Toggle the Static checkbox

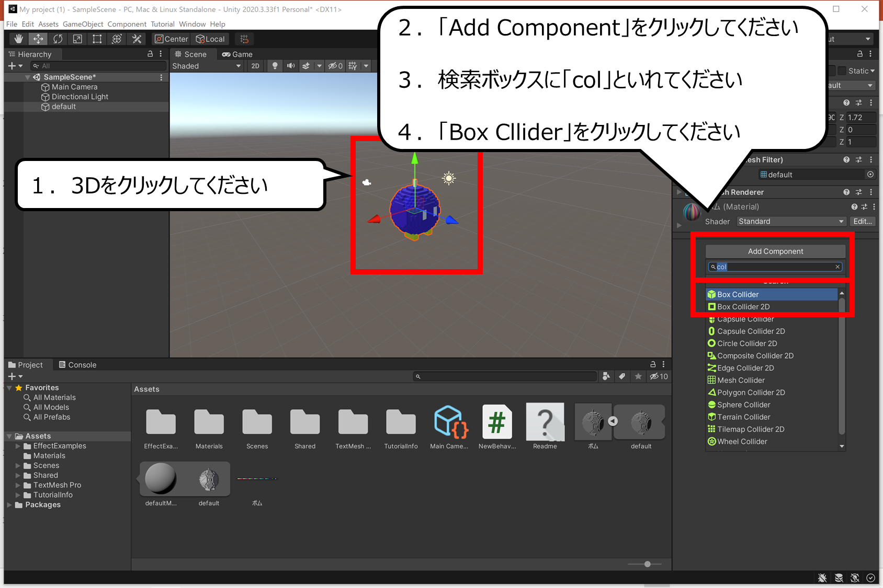pyautogui.click(x=842, y=71)
